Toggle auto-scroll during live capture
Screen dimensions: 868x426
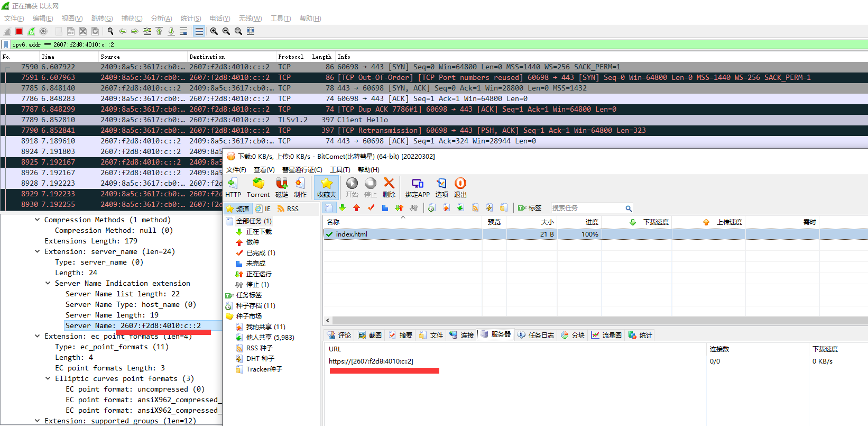tap(183, 31)
